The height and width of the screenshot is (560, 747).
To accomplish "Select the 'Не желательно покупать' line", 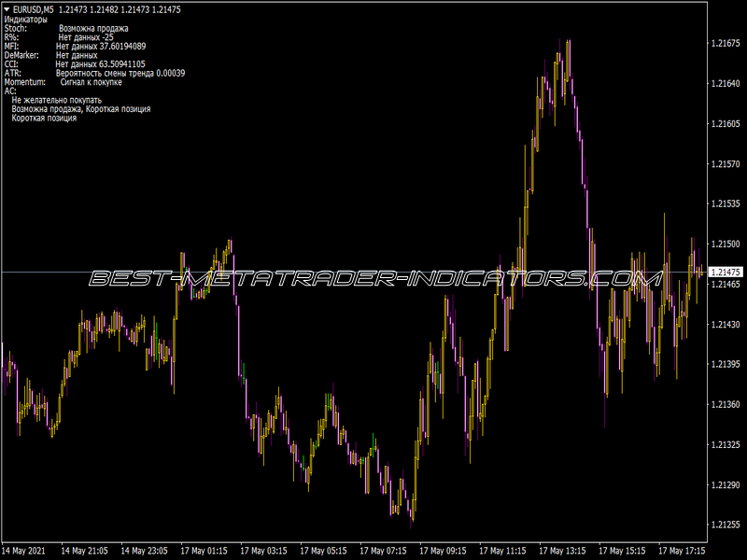I will [x=57, y=100].
